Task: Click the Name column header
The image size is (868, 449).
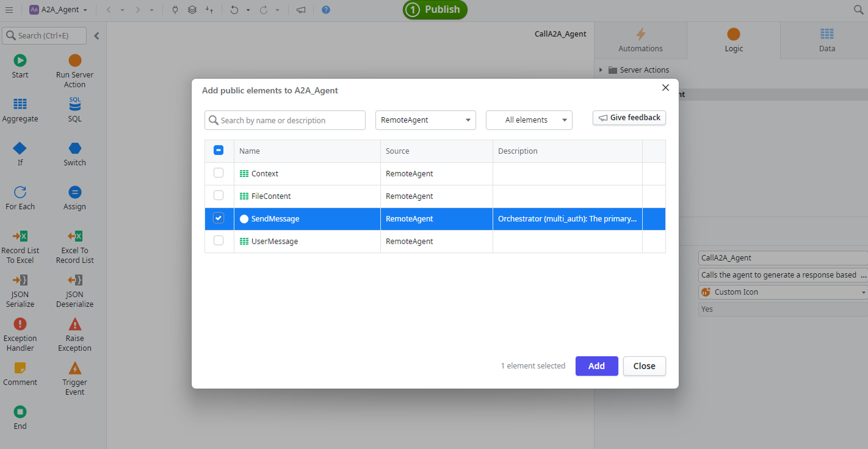Action: tap(307, 151)
